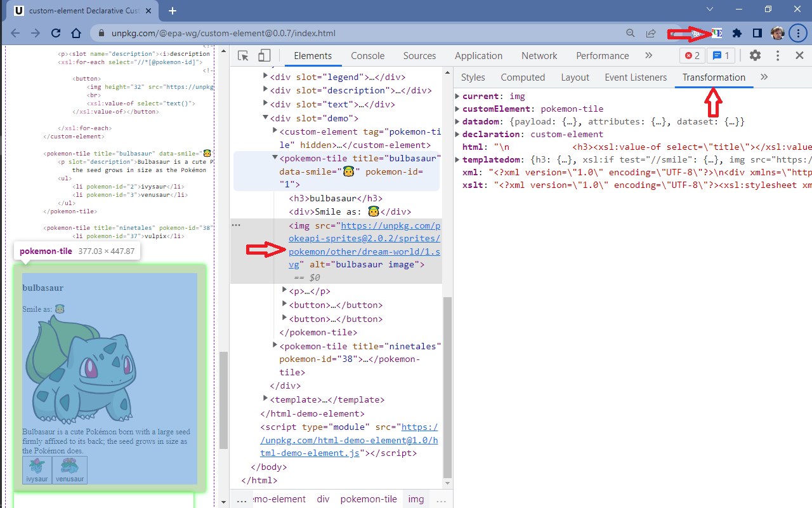Show the red error count badge
The height and width of the screenshot is (508, 812).
[x=692, y=56]
